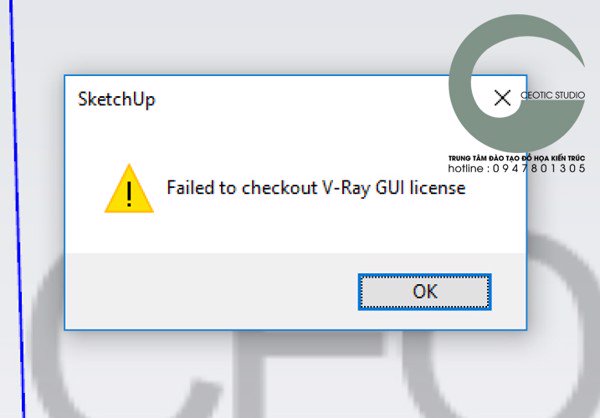Click the yellow warning triangle icon
The height and width of the screenshot is (418, 600).
(129, 188)
